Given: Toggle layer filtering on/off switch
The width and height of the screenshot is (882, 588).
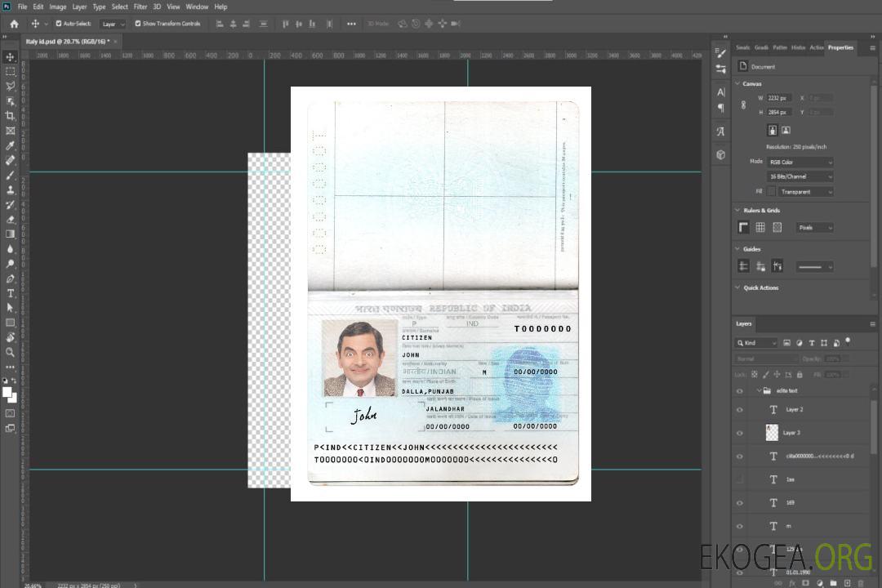Looking at the screenshot, I should [848, 341].
